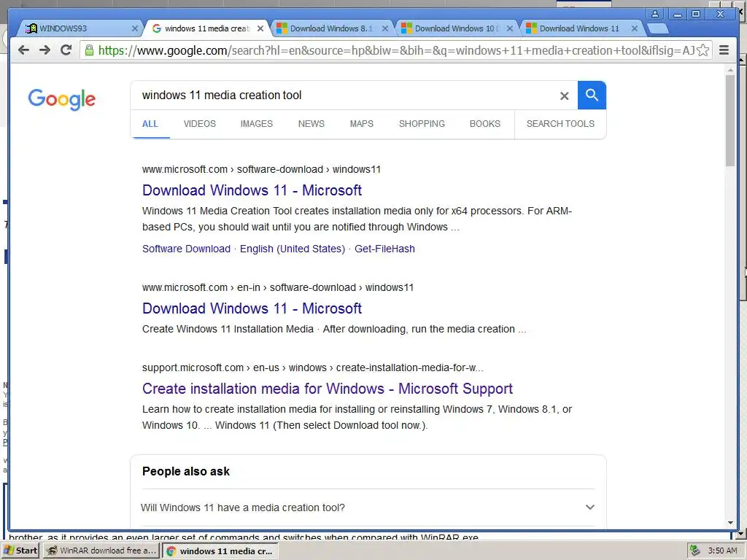Open the Windows Start button
This screenshot has height=560, width=747.
pyautogui.click(x=20, y=551)
